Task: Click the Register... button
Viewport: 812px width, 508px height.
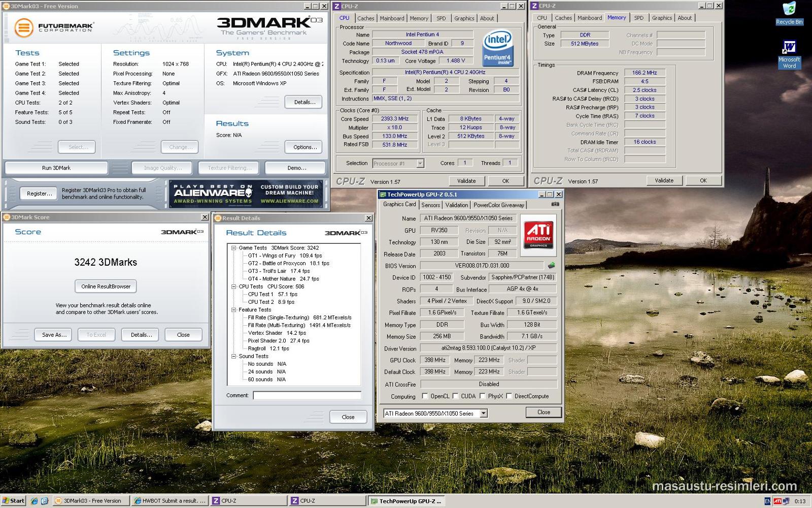Action: coord(39,193)
